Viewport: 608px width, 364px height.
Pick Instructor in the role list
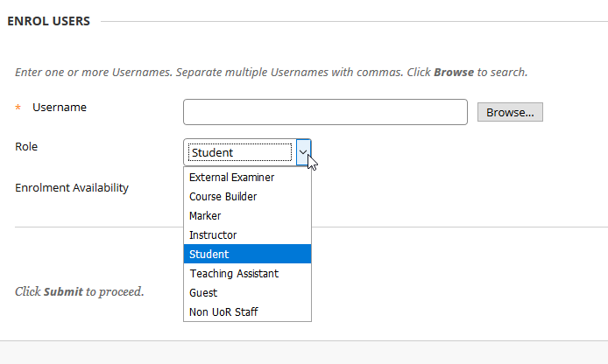click(x=247, y=235)
